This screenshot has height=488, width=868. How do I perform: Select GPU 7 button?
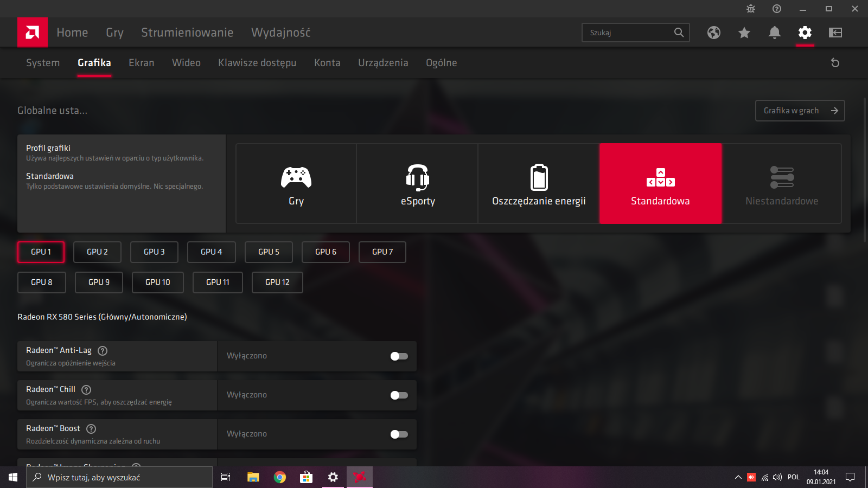(382, 252)
